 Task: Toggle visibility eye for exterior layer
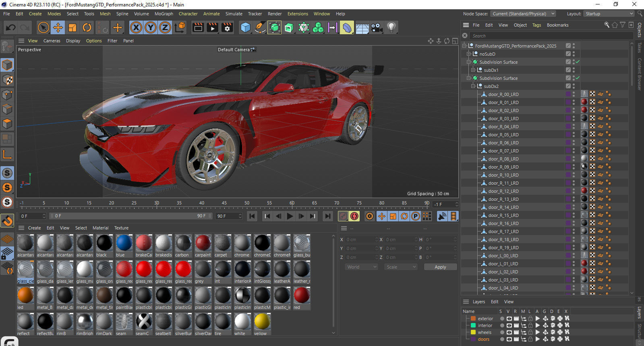coord(509,319)
